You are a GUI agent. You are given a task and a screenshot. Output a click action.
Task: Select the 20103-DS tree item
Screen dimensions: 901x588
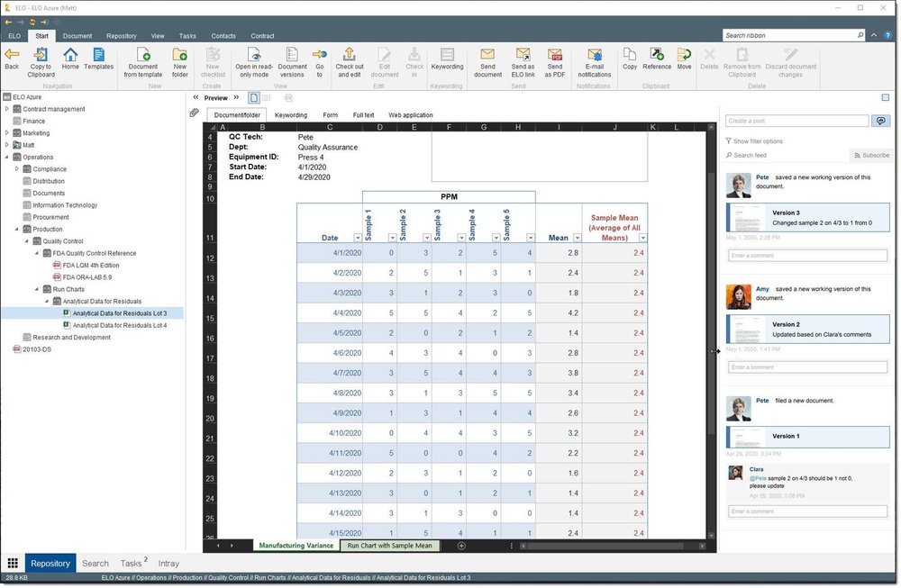pos(37,349)
